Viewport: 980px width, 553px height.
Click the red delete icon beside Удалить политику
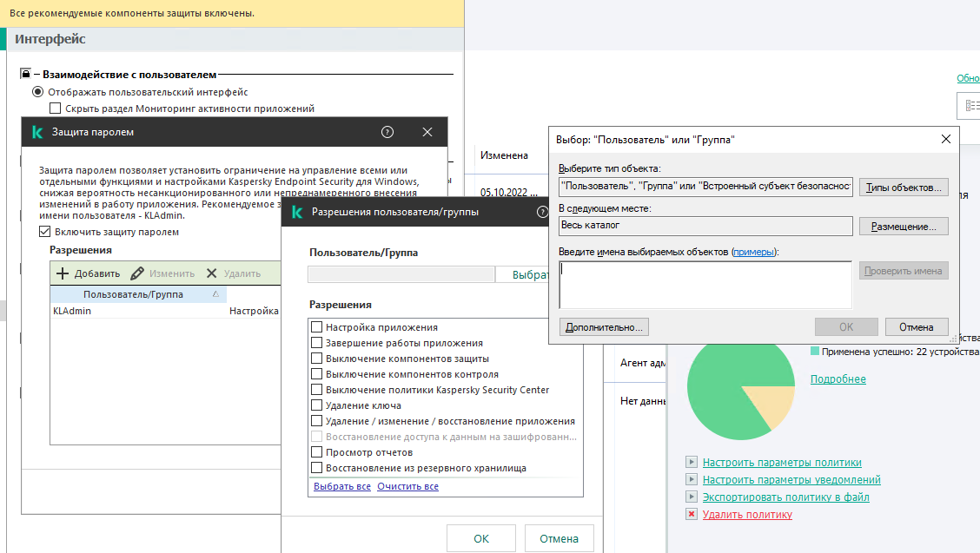[692, 514]
